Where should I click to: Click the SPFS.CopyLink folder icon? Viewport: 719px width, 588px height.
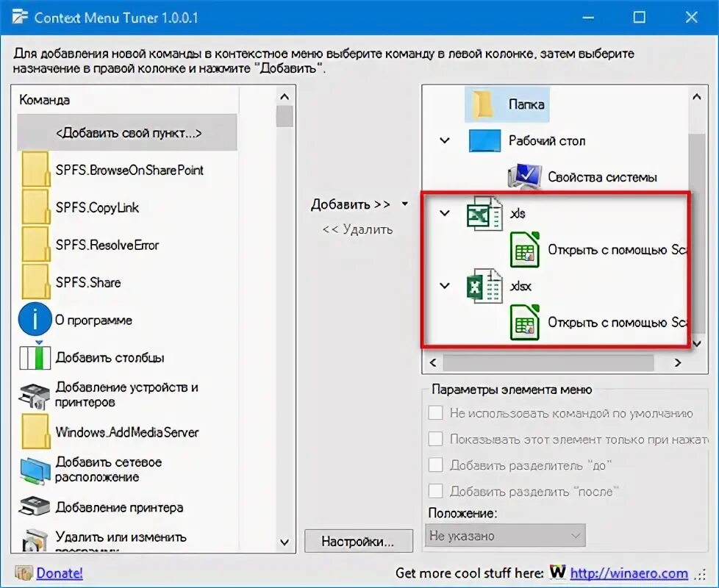click(x=35, y=207)
